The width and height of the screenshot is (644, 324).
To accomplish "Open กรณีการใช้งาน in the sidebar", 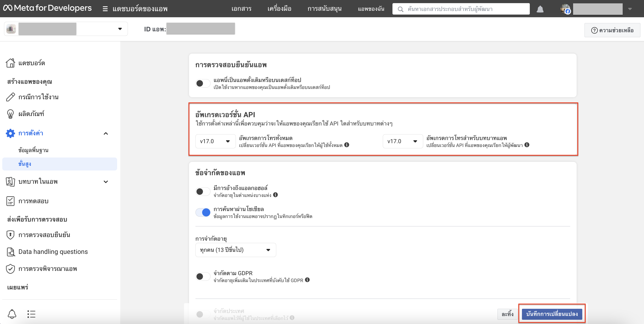I will click(39, 97).
